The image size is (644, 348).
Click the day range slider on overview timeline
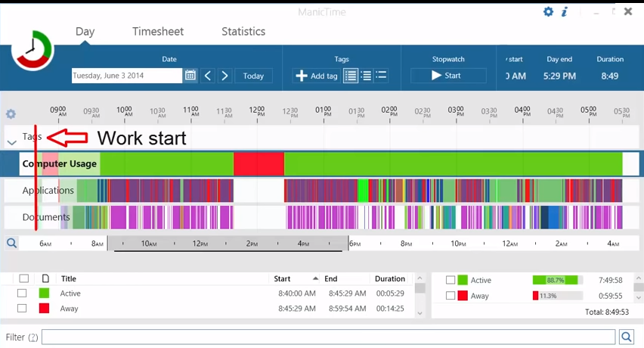click(228, 244)
